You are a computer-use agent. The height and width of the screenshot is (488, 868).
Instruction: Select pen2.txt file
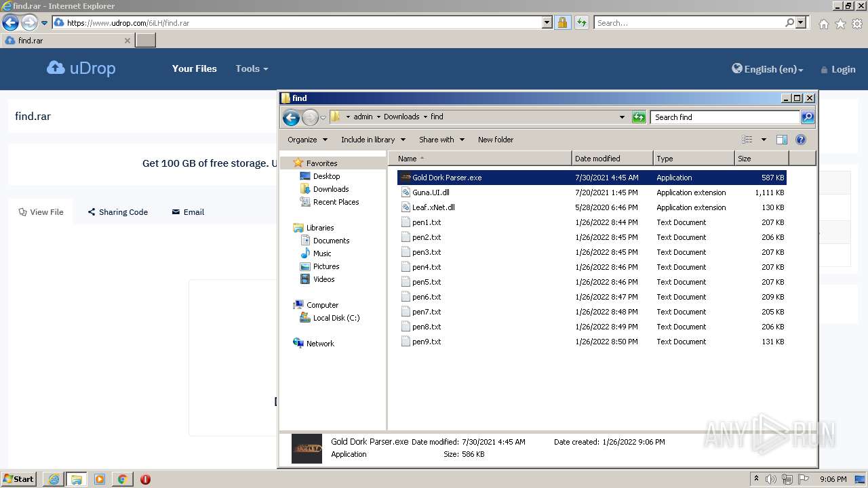click(x=591, y=237)
